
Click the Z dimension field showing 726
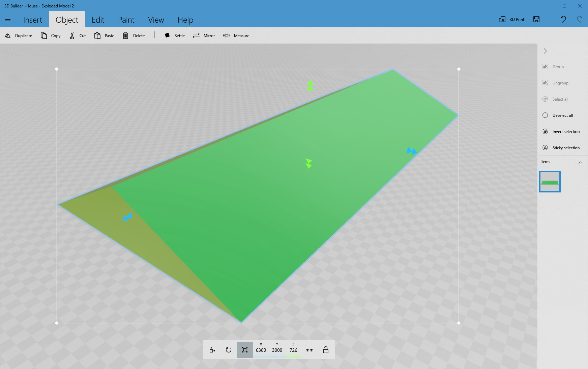click(x=293, y=350)
